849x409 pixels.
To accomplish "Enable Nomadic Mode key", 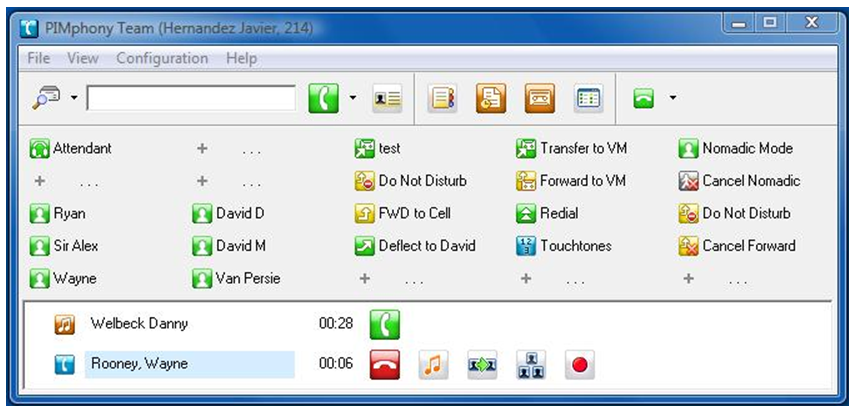I will point(736,148).
